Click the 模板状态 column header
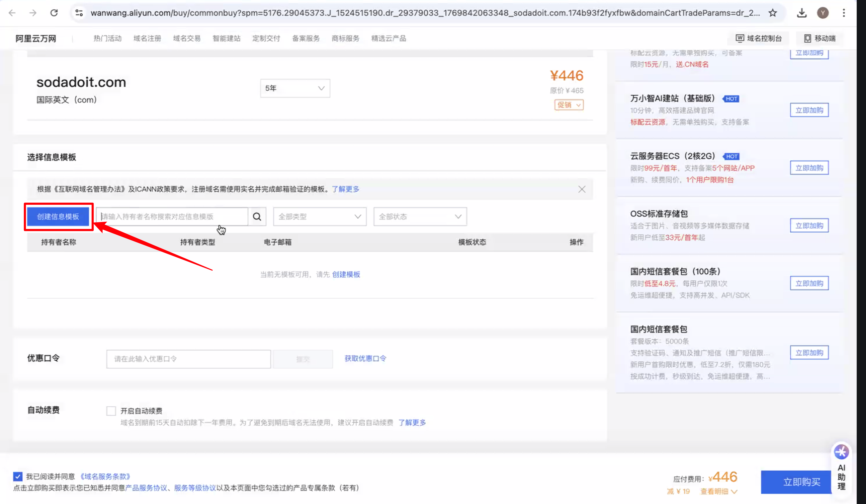866x504 pixels. (x=472, y=242)
